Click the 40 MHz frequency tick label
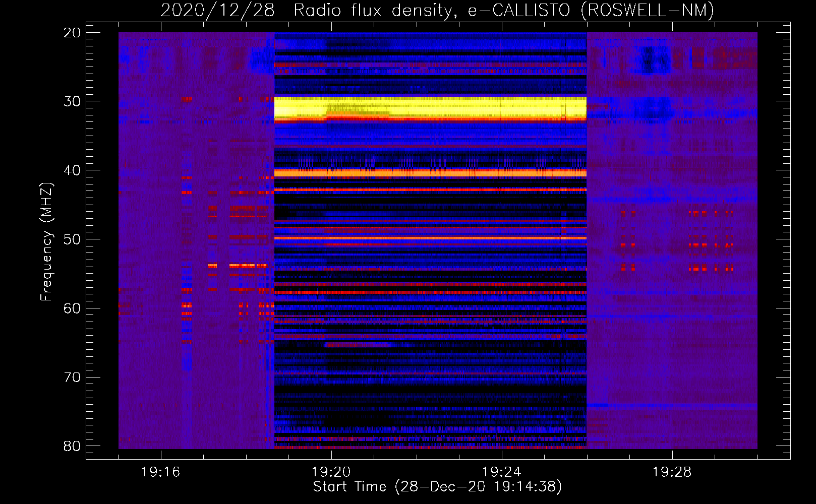This screenshot has width=816, height=504. point(72,170)
